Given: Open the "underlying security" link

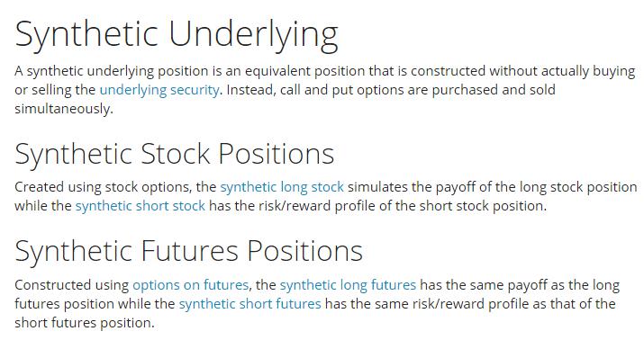Looking at the screenshot, I should coord(159,90).
